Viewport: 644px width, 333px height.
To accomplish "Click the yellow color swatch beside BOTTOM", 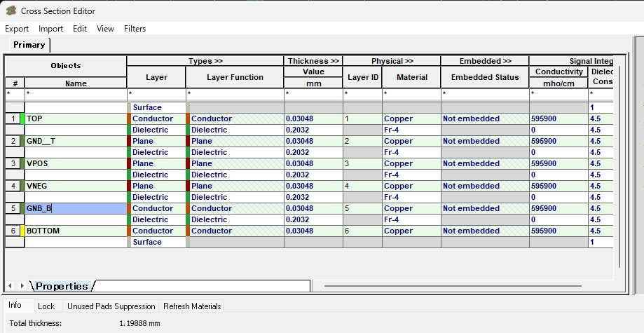I will (x=22, y=231).
